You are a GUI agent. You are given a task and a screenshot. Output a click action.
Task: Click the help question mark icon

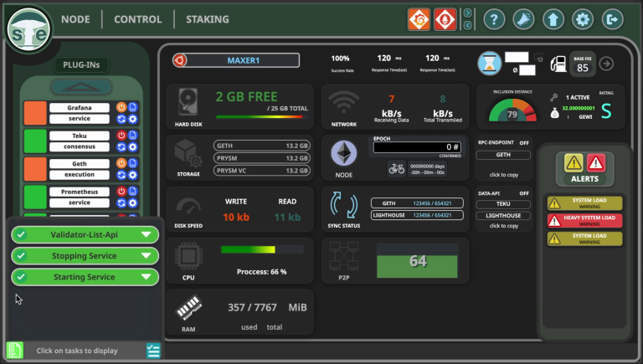pyautogui.click(x=494, y=19)
